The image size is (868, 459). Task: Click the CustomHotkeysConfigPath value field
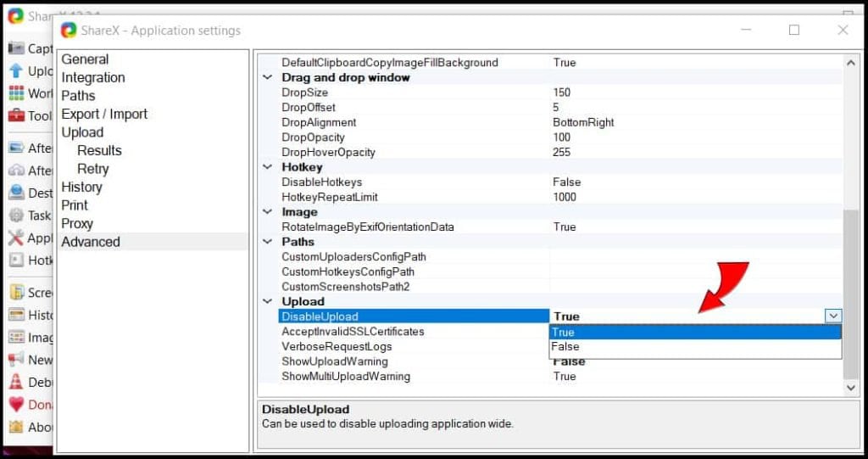tap(696, 271)
